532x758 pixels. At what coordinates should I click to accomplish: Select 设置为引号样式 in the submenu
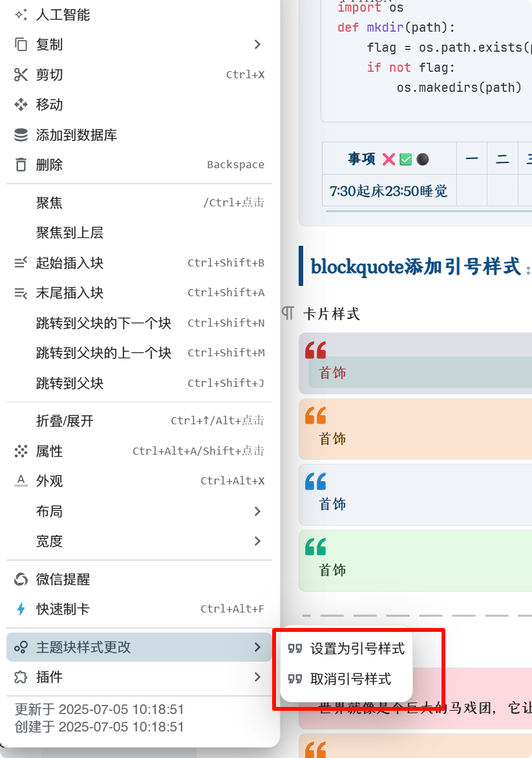[357, 649]
